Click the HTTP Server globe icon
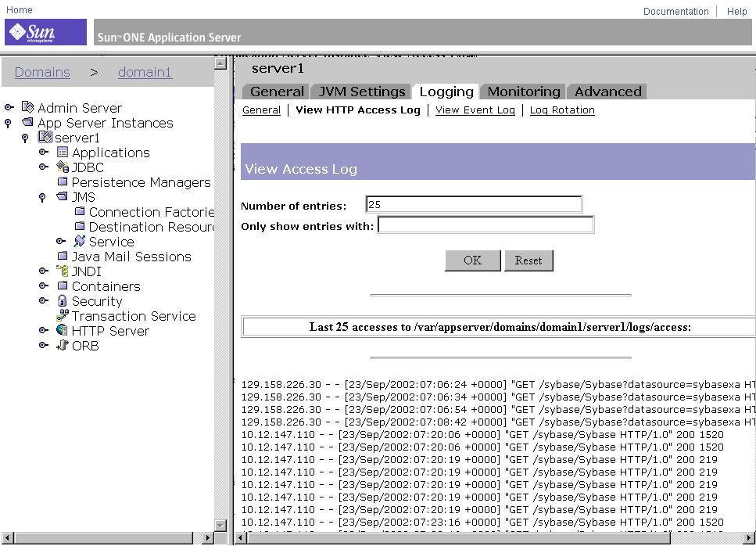This screenshot has height=546, width=756. [63, 330]
